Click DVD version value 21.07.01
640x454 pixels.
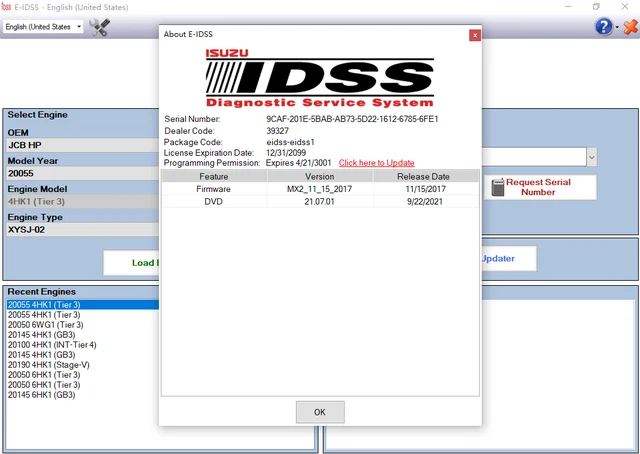click(x=320, y=201)
